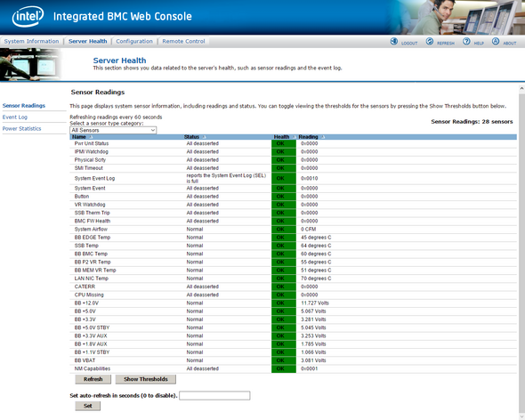
Task: Click the About icon
Action: [496, 41]
